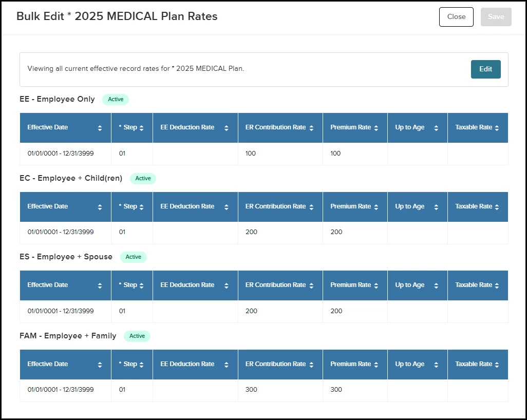This screenshot has height=420, width=527.
Task: Click Active badge beside FAM - Employee + Family
Action: 137,336
